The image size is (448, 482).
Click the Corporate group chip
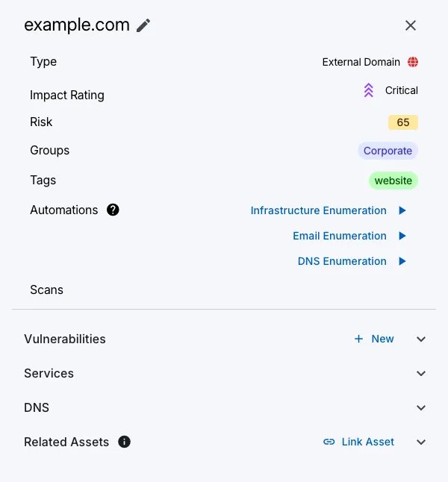click(388, 151)
